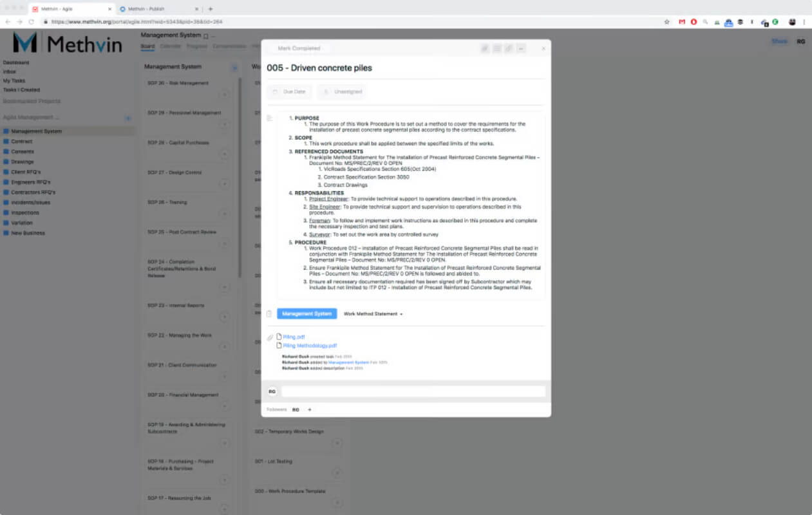
Task: Bookmark the current page with the star icon
Action: [x=667, y=21]
